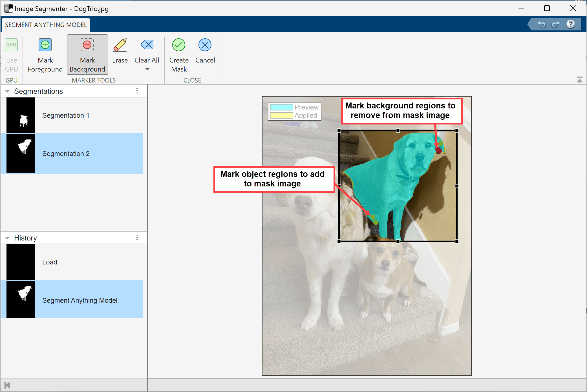Collapse the toolstrip ribbon
587x392 pixels.
pyautogui.click(x=579, y=80)
